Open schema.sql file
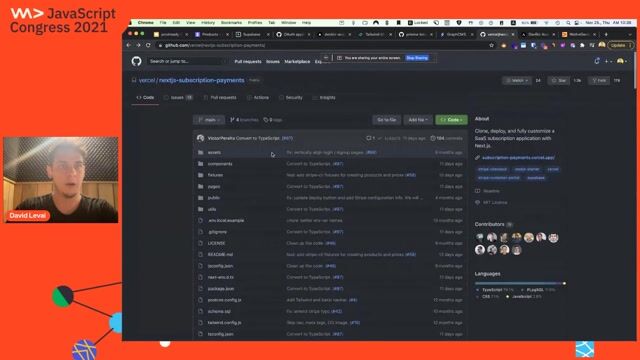This screenshot has height=360, width=640. (x=219, y=311)
